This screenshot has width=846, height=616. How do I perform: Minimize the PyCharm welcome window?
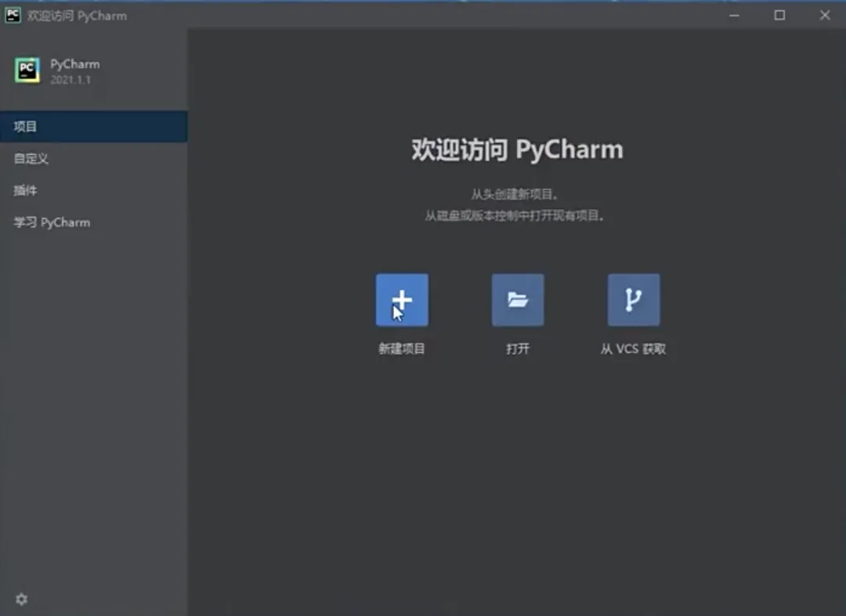[734, 15]
